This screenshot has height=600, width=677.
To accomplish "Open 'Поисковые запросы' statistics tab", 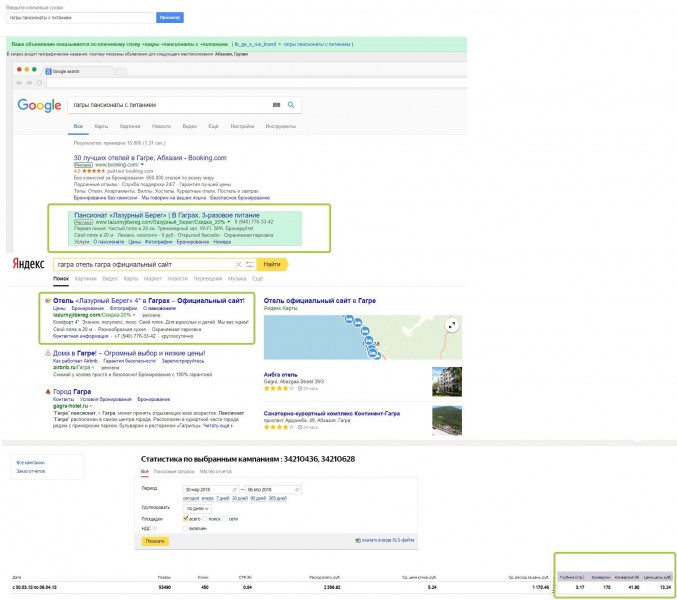I will 174,471.
